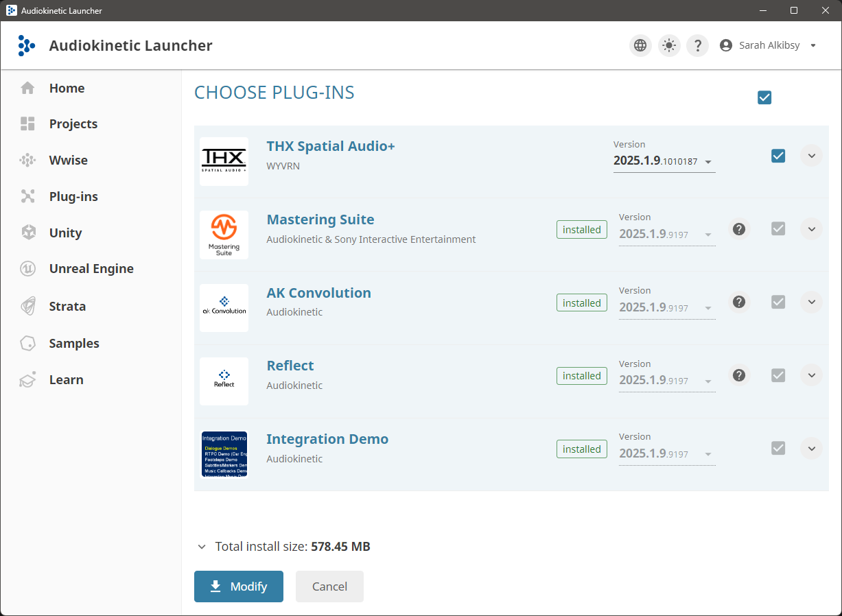The height and width of the screenshot is (616, 842).
Task: Click the Integration Demo installed badge
Action: [x=582, y=449]
